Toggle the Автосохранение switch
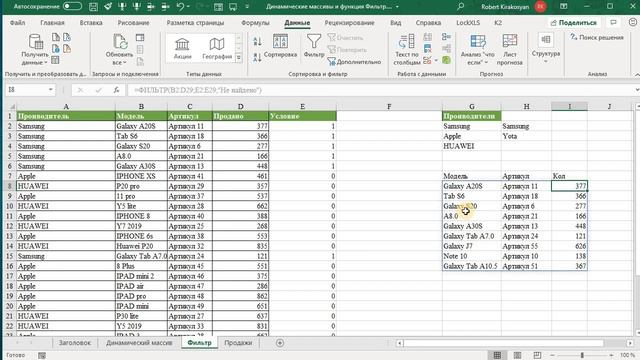This screenshot has height=360, width=640. click(x=72, y=6)
